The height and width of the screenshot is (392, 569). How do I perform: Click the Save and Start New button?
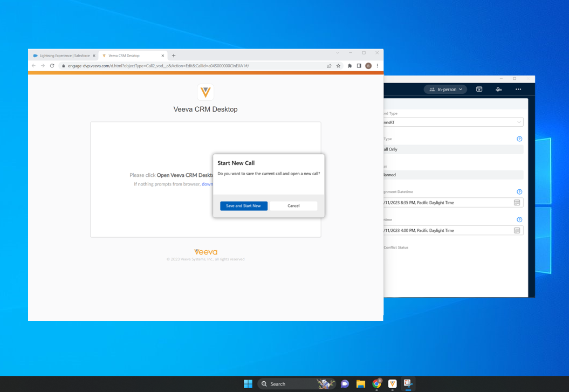[x=243, y=206]
